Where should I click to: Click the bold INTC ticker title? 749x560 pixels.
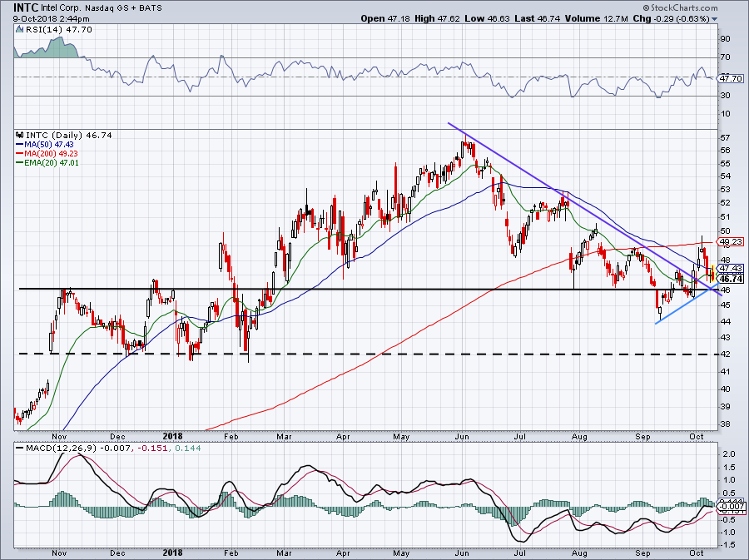pyautogui.click(x=24, y=7)
